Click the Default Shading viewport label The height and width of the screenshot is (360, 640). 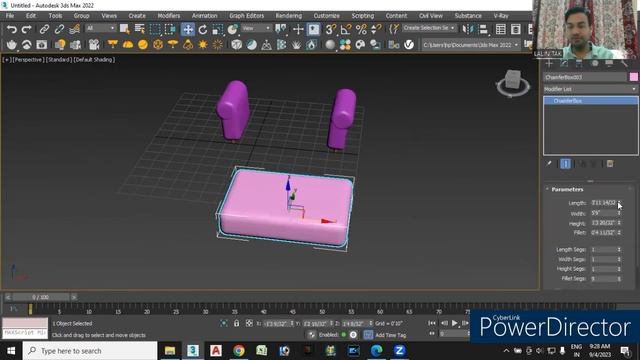pos(94,60)
